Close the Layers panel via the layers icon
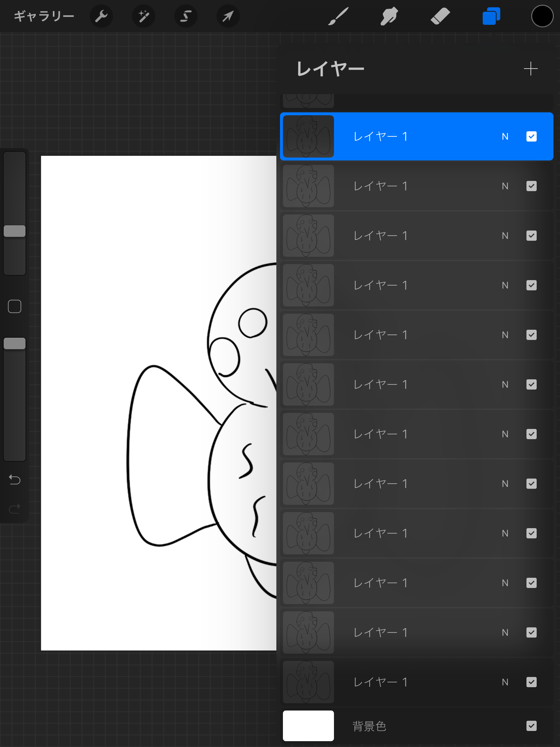Image resolution: width=560 pixels, height=747 pixels. coord(491,16)
